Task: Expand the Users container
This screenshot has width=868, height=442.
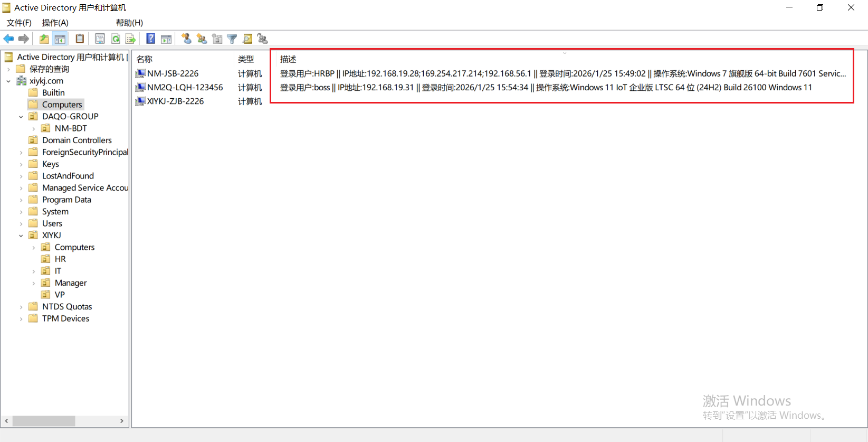Action: 21,223
